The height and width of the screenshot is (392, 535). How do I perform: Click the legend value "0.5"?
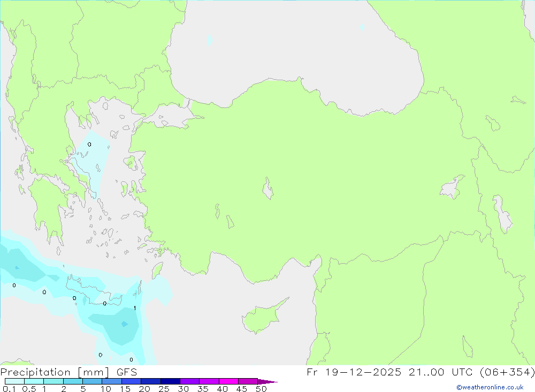29,389
